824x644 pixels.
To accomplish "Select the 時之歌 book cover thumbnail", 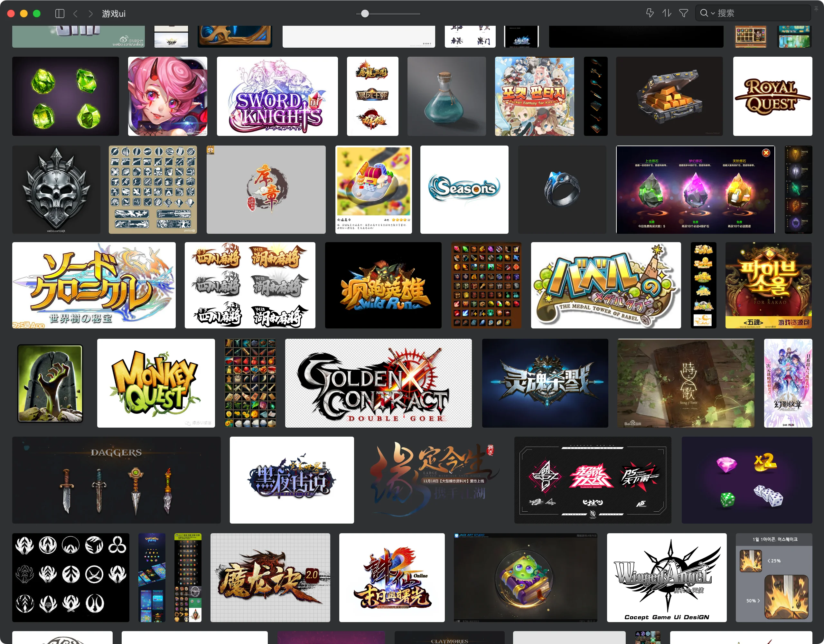I will coord(686,383).
